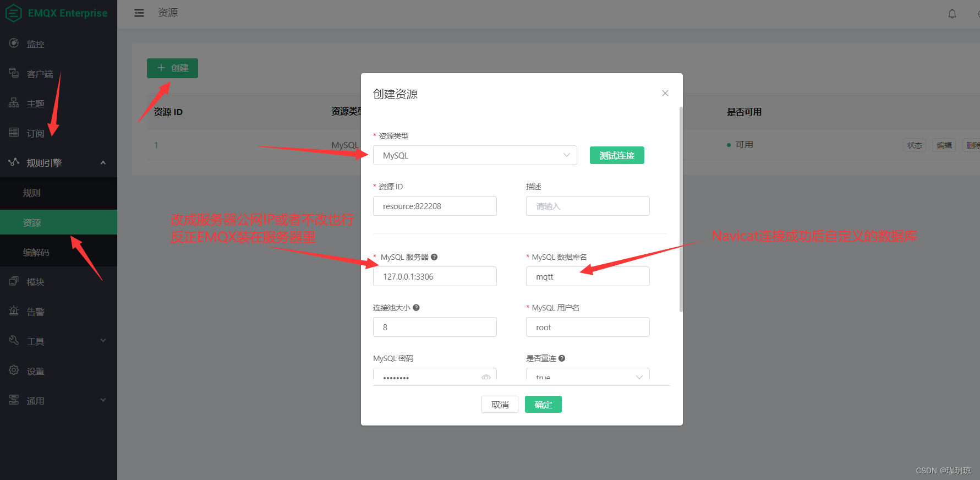
Task: Click 取消 to cancel the dialog
Action: click(500, 405)
